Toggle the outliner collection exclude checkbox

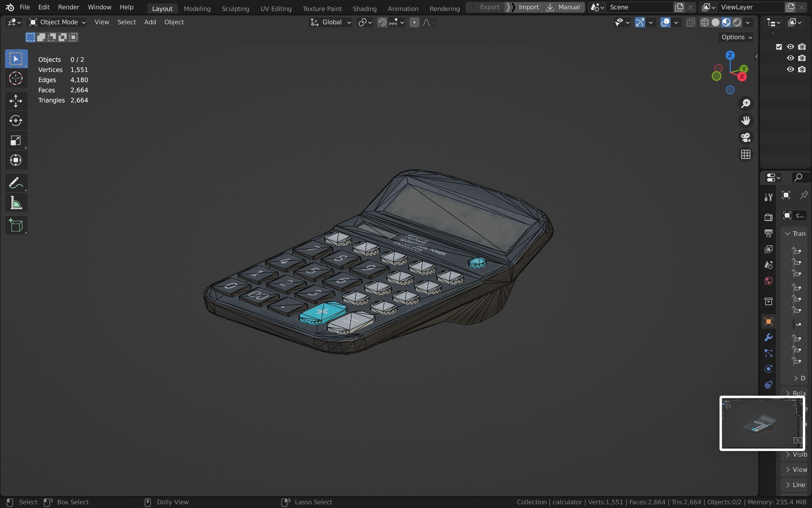click(779, 47)
